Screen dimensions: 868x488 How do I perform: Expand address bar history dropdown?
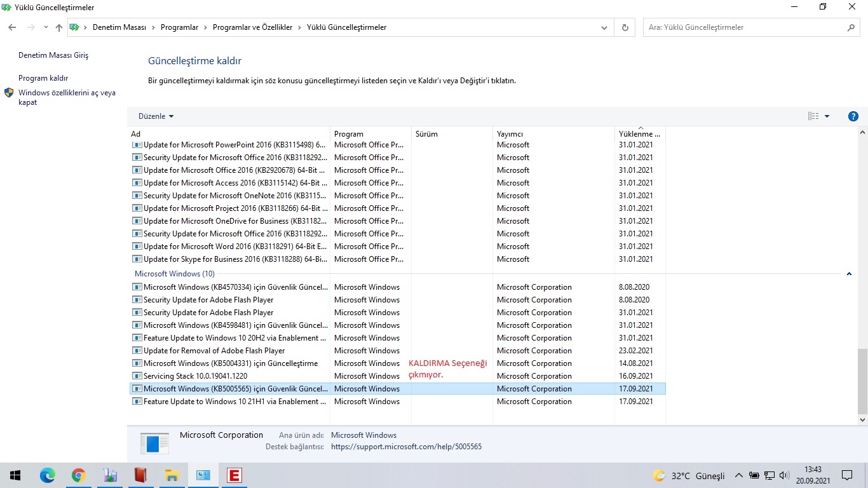(x=604, y=27)
